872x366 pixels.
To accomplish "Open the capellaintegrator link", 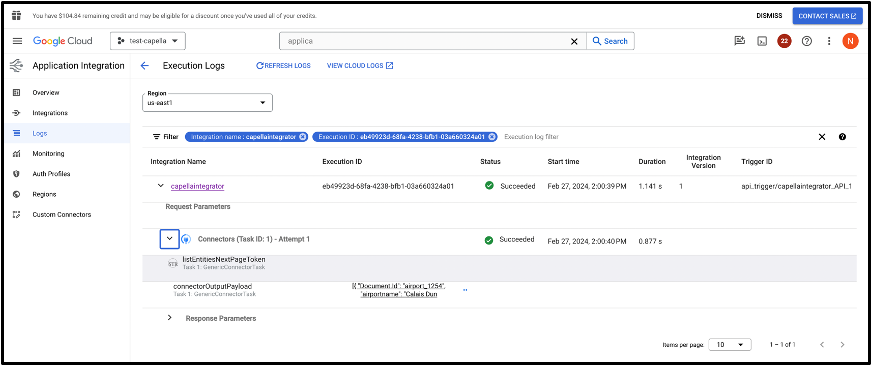I will click(197, 186).
